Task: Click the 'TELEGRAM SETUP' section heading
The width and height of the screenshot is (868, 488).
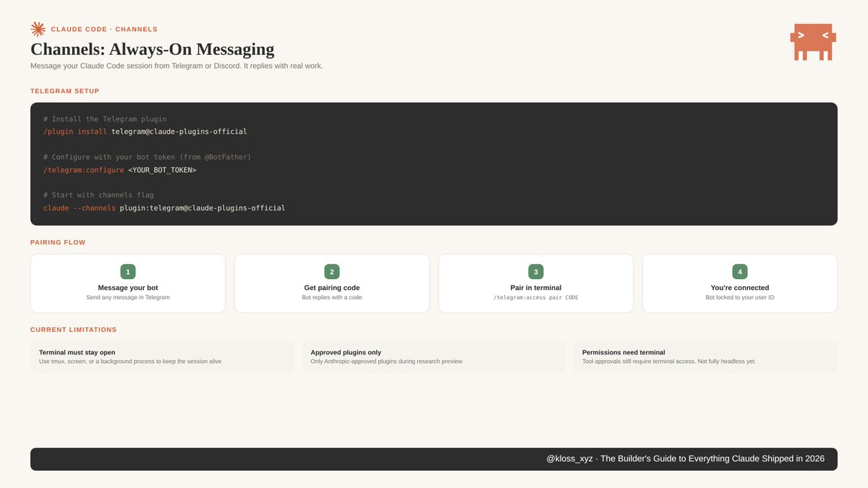Action: click(65, 91)
